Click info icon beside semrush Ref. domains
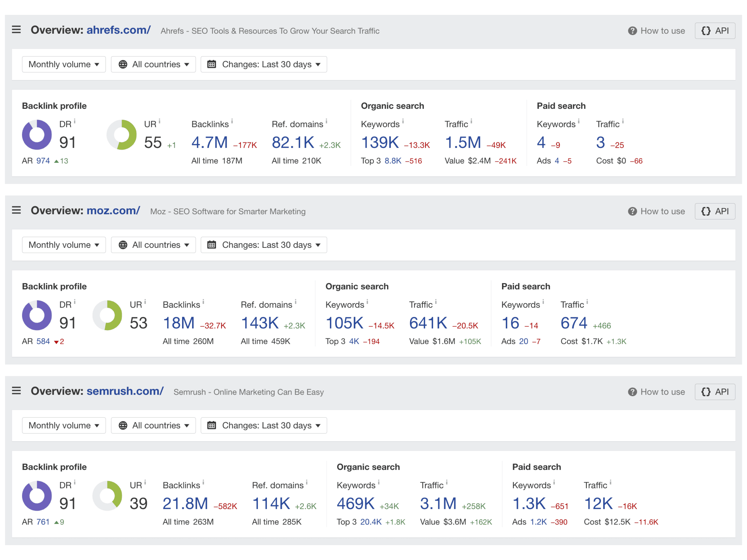The width and height of the screenshot is (747, 560). (307, 482)
